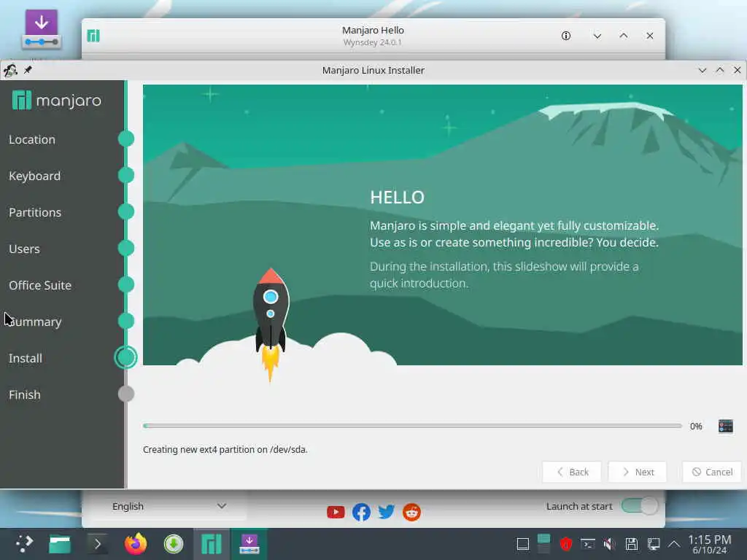Image resolution: width=747 pixels, height=560 pixels.
Task: Open the installer log view icon
Action: [x=725, y=426]
